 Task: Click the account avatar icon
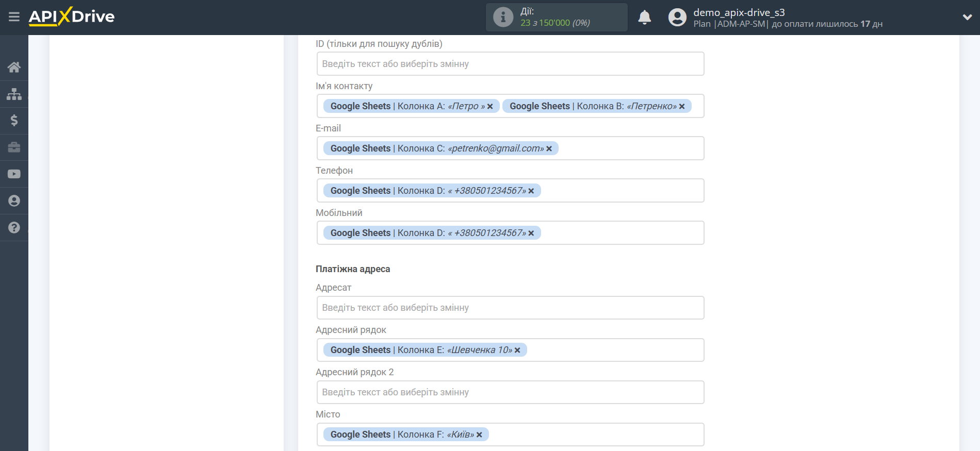click(x=677, y=18)
